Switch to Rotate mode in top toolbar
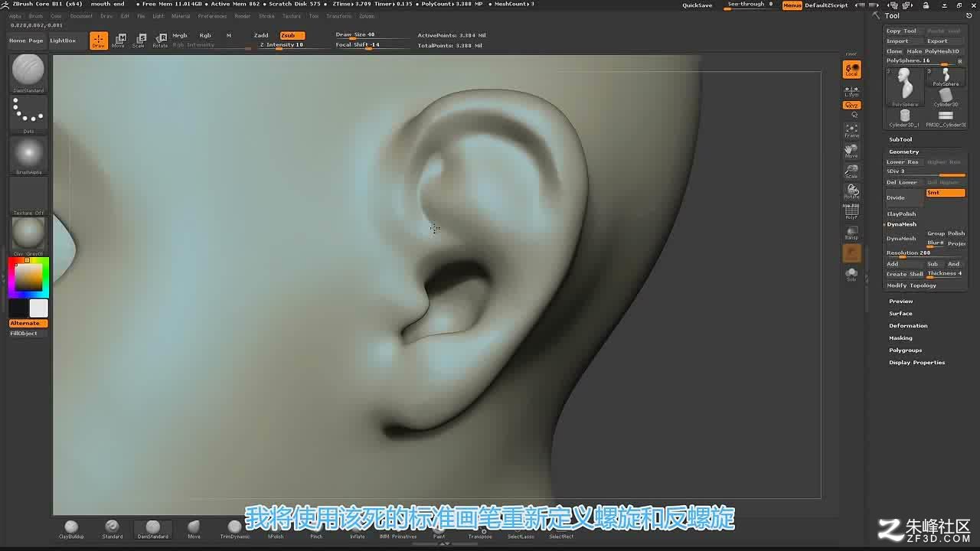Image resolution: width=980 pixels, height=551 pixels. pyautogui.click(x=159, y=41)
